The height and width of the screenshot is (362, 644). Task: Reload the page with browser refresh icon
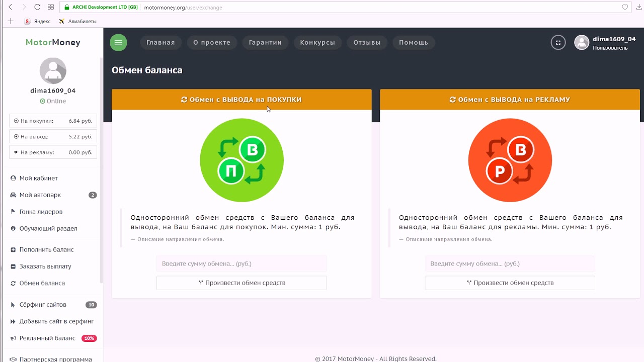tap(37, 7)
